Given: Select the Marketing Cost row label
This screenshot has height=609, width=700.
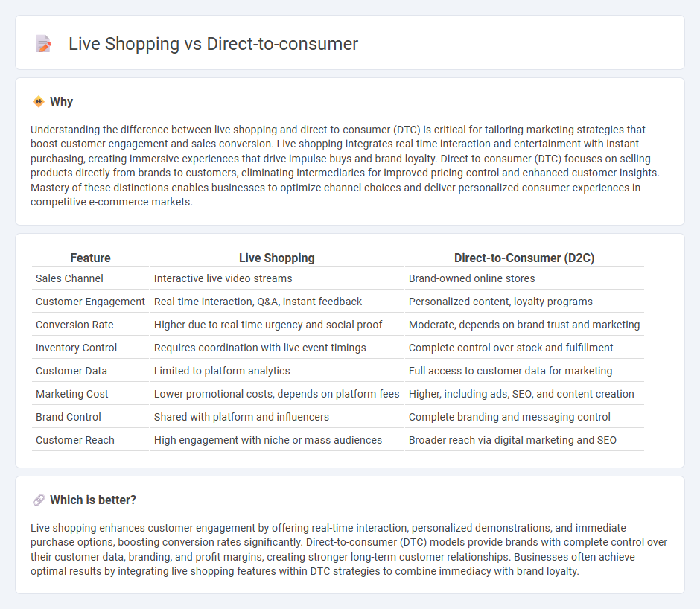Looking at the screenshot, I should coord(72,395).
